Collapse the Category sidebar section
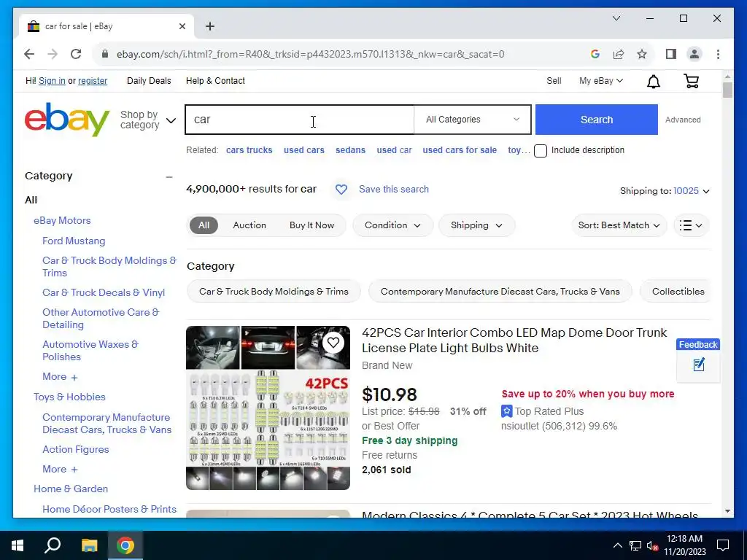The width and height of the screenshot is (747, 560). pos(169,176)
